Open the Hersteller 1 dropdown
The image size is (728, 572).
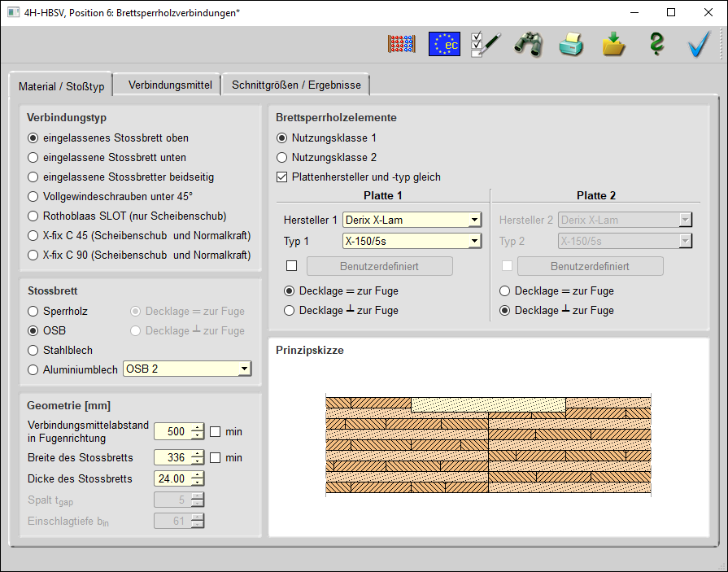(x=412, y=220)
